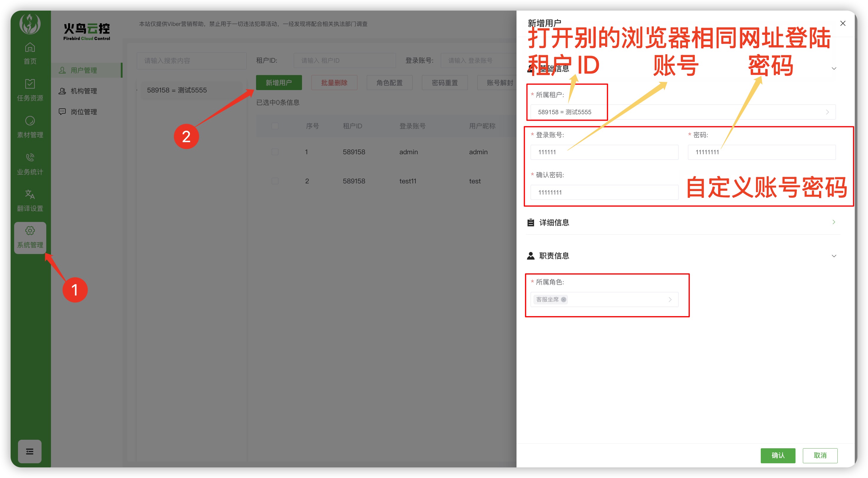Click the green 确认 button
Screen dimensions: 868x478
(778, 455)
